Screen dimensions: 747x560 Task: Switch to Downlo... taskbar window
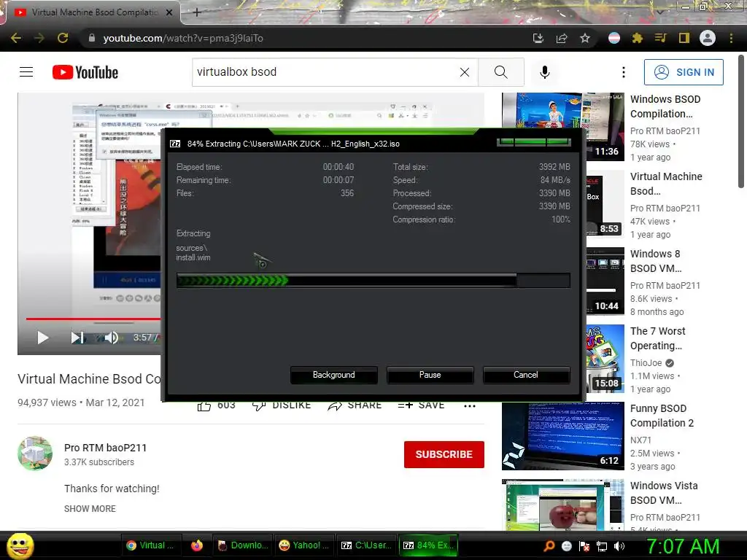[243, 545]
